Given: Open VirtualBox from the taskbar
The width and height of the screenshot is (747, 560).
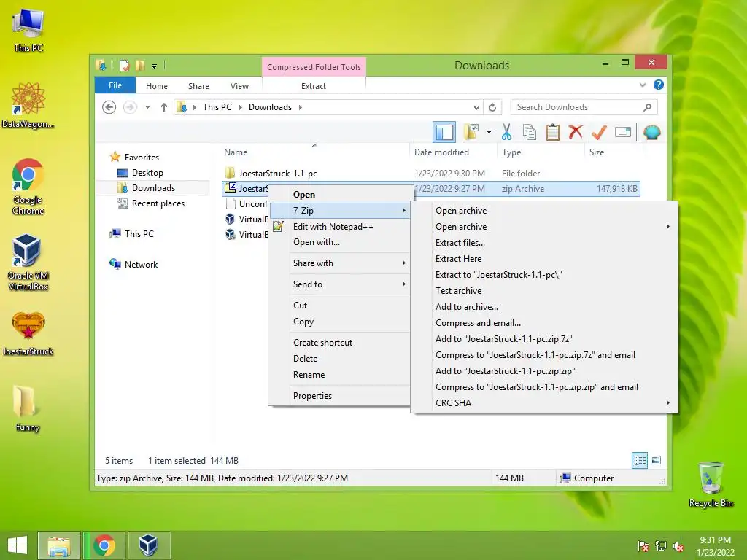Looking at the screenshot, I should [148, 545].
